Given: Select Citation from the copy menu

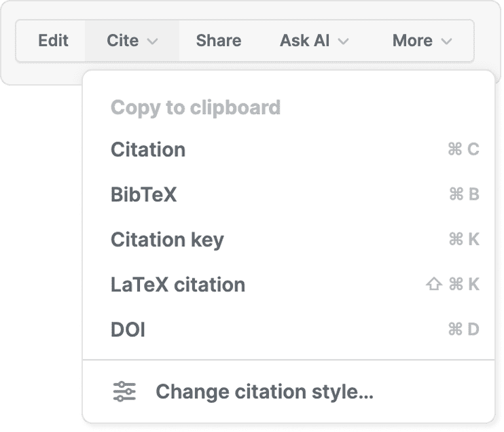Looking at the screenshot, I should (x=148, y=149).
